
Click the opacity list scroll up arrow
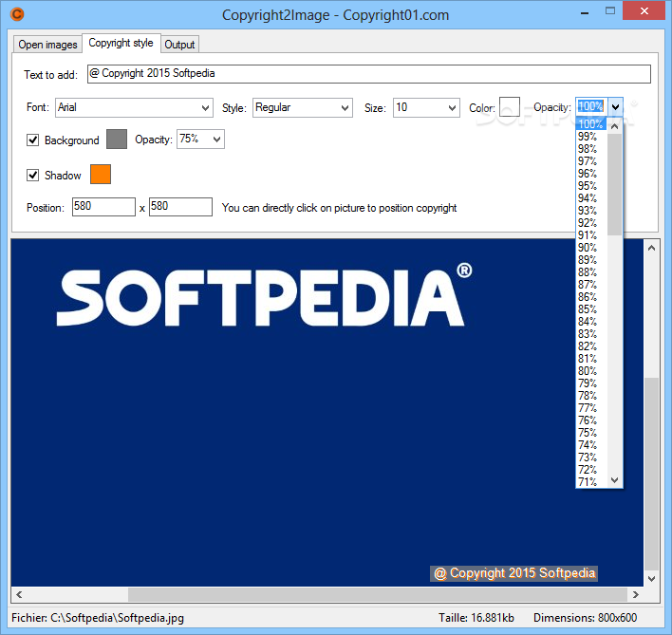[x=614, y=126]
